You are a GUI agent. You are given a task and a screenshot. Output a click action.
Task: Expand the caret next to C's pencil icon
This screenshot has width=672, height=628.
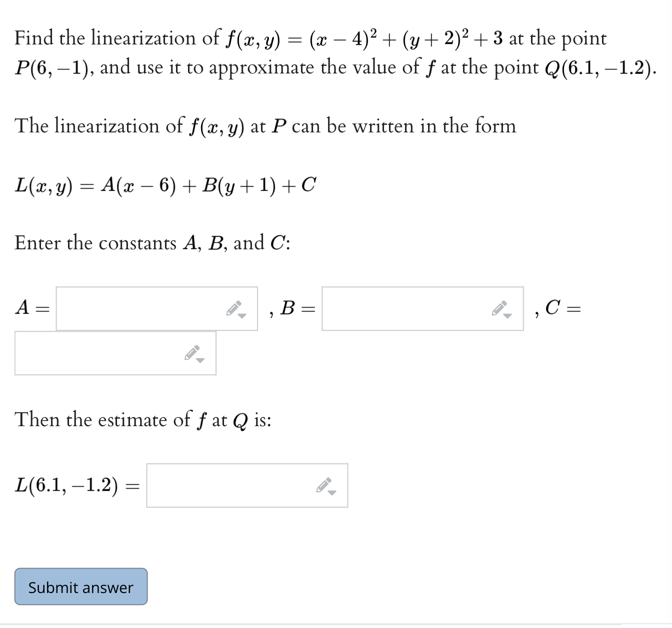tap(199, 360)
